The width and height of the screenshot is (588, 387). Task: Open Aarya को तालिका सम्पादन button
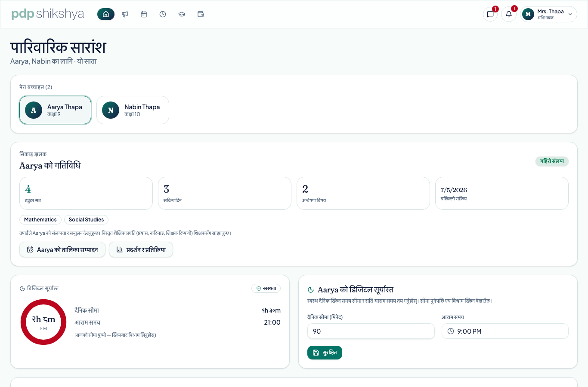pyautogui.click(x=62, y=249)
